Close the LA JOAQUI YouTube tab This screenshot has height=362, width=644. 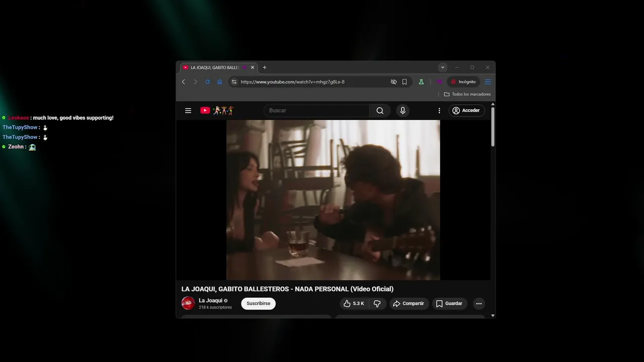point(253,67)
